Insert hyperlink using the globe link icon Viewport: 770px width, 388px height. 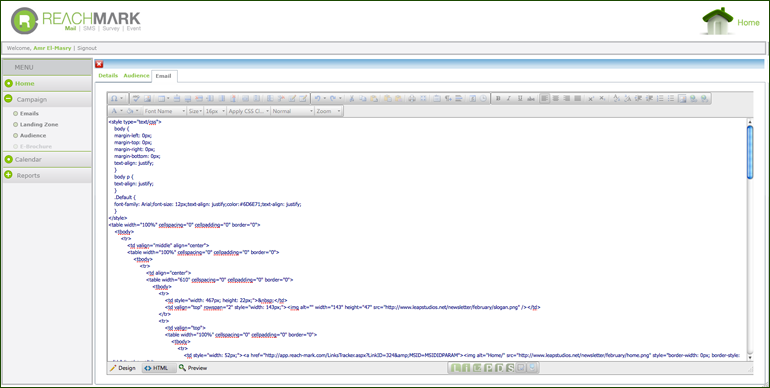[x=693, y=99]
